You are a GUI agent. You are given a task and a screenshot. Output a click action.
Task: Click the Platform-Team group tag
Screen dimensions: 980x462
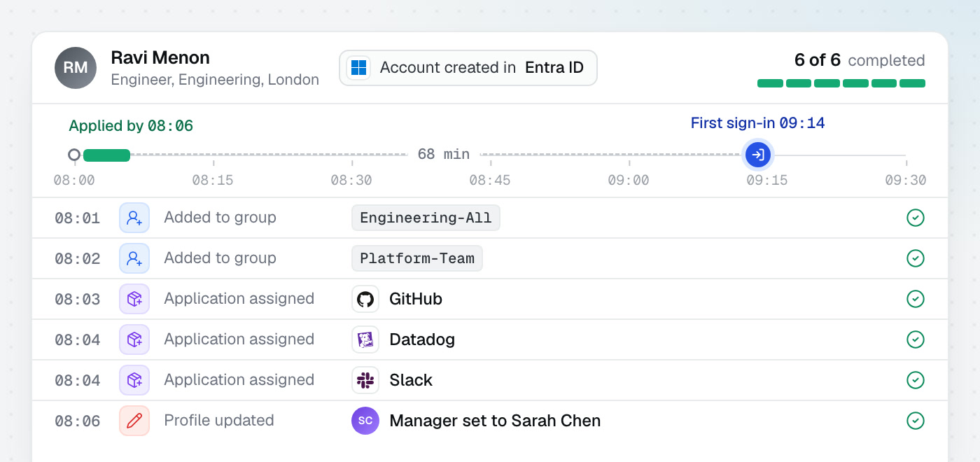(417, 258)
